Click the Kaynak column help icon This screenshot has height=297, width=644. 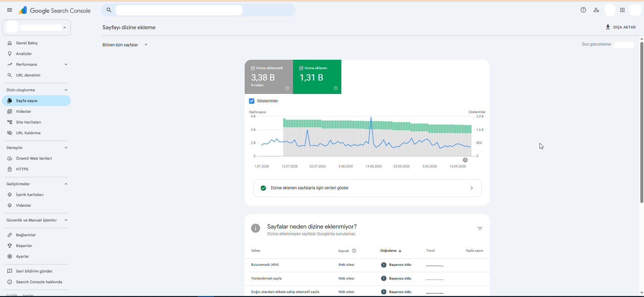(x=354, y=251)
